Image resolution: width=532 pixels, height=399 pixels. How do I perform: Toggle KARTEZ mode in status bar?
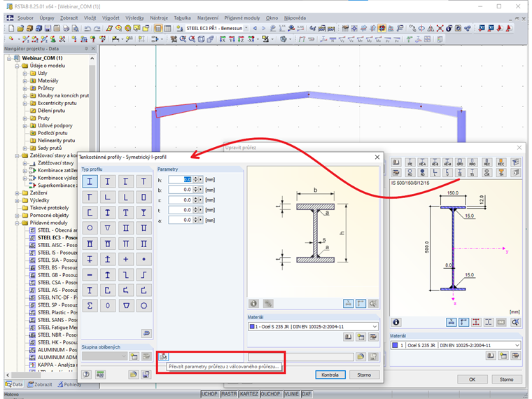248,394
